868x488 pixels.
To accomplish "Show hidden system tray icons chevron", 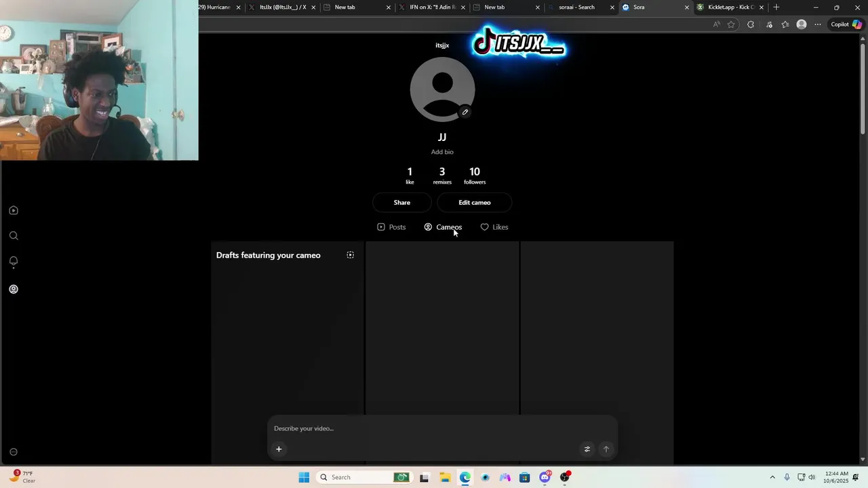I will [x=772, y=477].
